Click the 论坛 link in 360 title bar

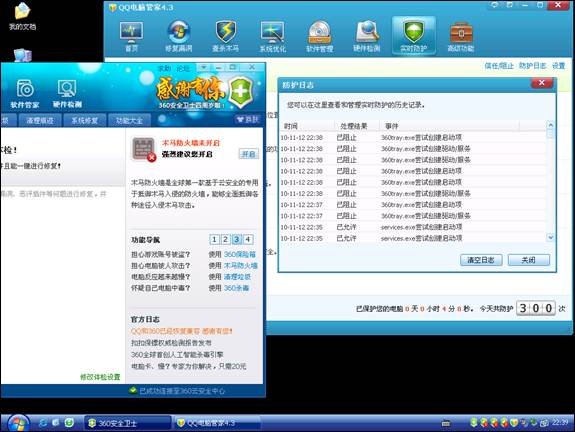(x=183, y=68)
